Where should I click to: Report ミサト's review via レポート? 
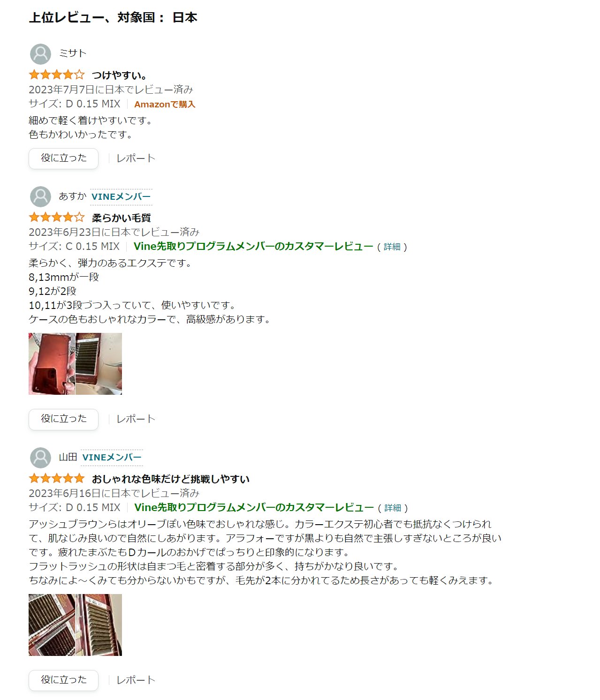(x=136, y=158)
